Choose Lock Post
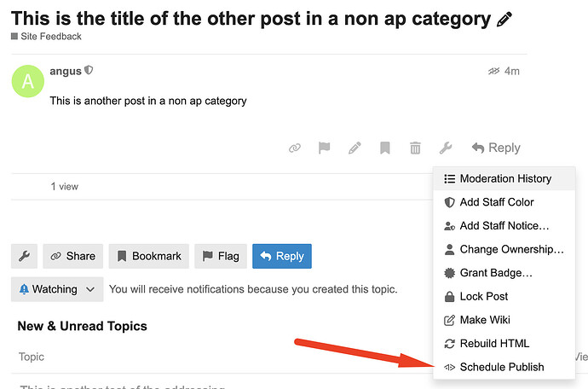The height and width of the screenshot is (389, 588). (x=504, y=297)
